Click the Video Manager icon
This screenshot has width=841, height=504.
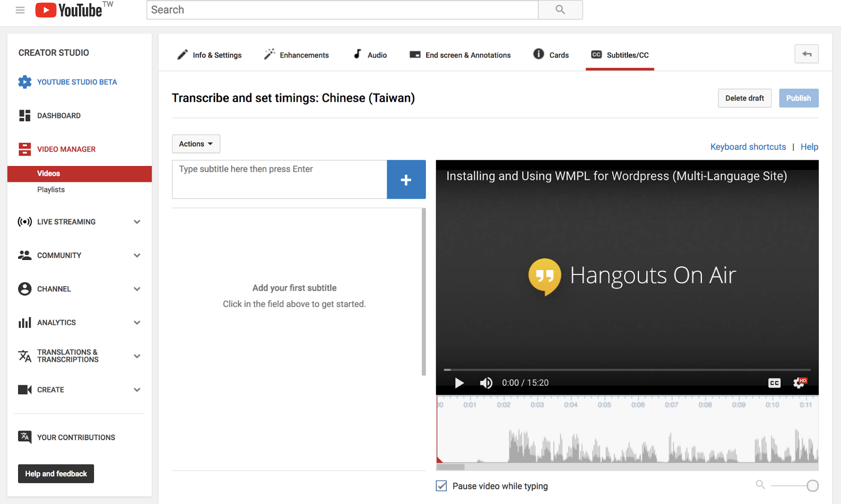(25, 149)
